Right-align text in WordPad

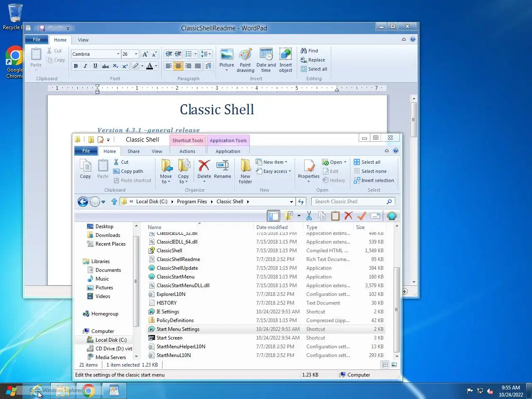(x=188, y=66)
